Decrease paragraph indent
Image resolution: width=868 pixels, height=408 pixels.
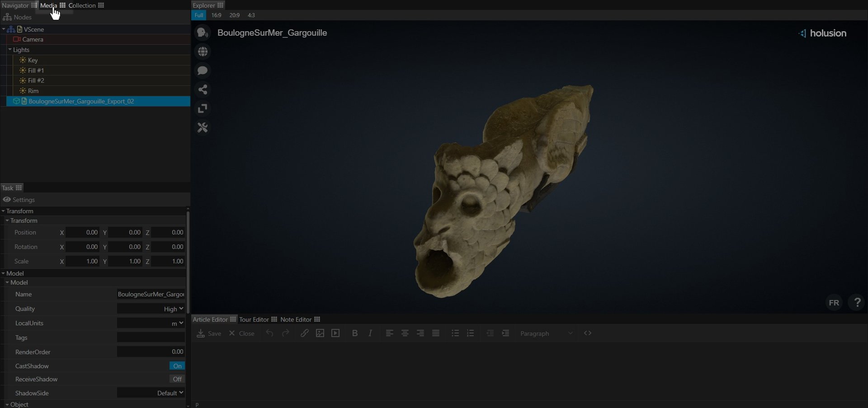pos(490,333)
